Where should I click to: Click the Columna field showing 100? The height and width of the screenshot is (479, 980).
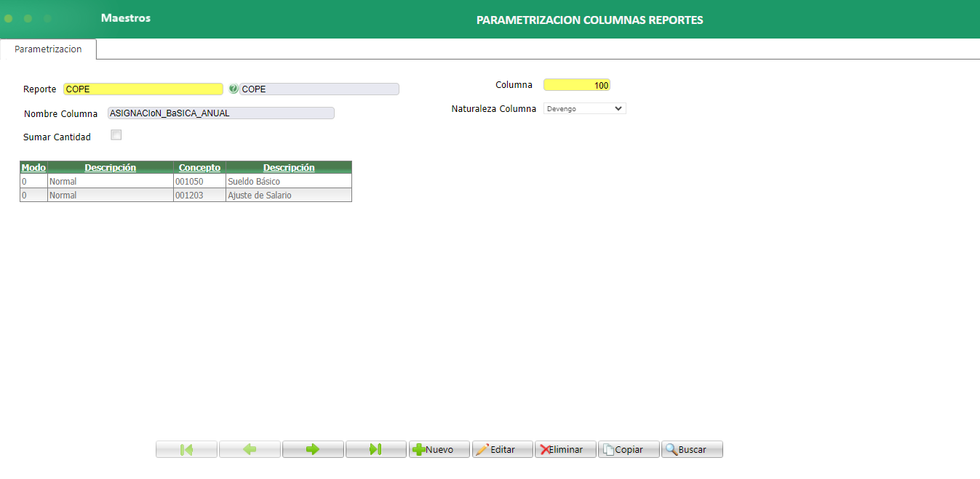[577, 85]
